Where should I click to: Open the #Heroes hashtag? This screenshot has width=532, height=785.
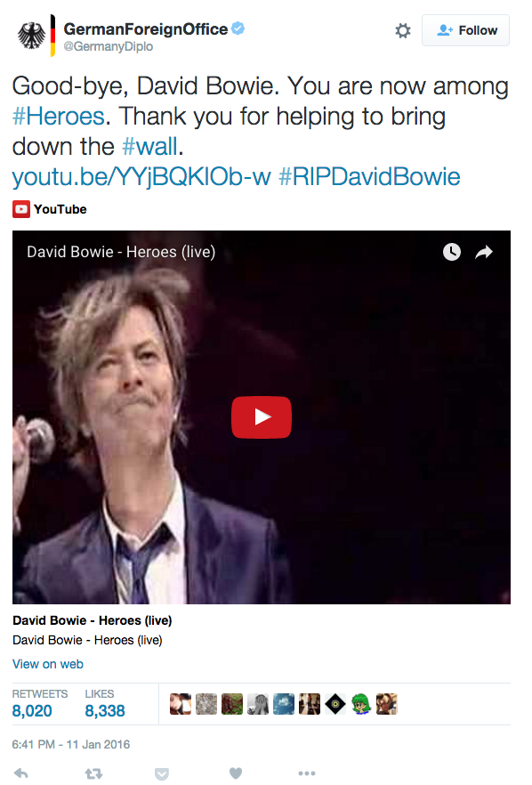pos(58,116)
